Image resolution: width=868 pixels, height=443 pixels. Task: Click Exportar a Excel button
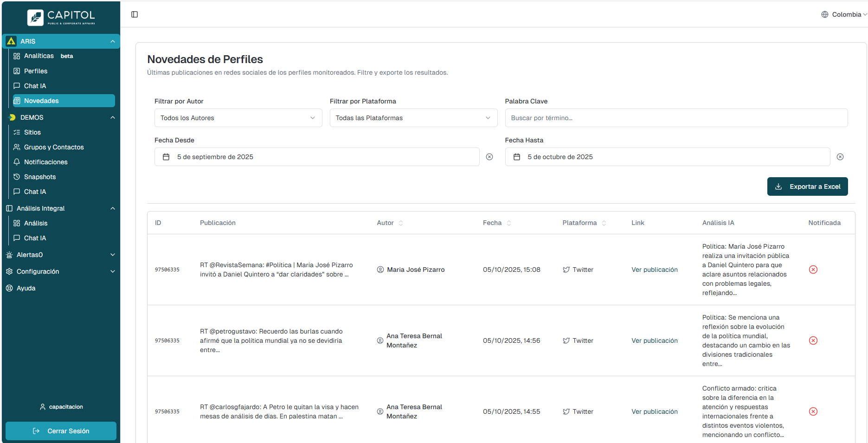click(x=807, y=186)
